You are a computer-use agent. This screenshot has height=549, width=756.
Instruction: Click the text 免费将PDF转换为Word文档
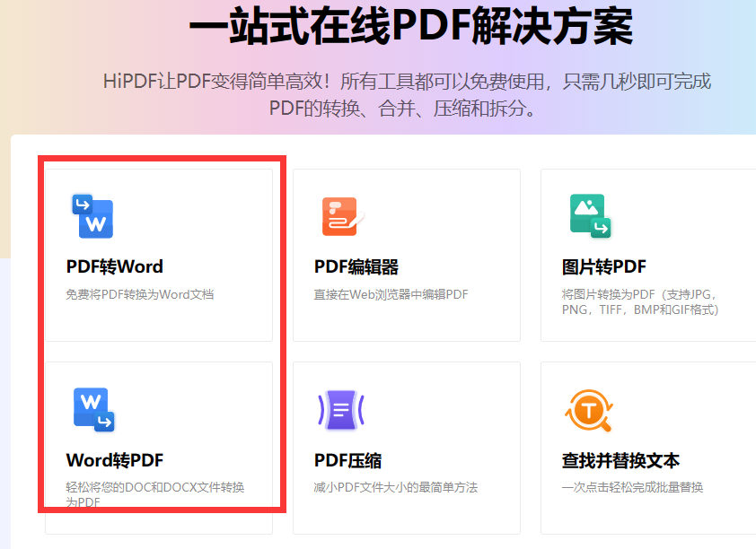(x=139, y=293)
